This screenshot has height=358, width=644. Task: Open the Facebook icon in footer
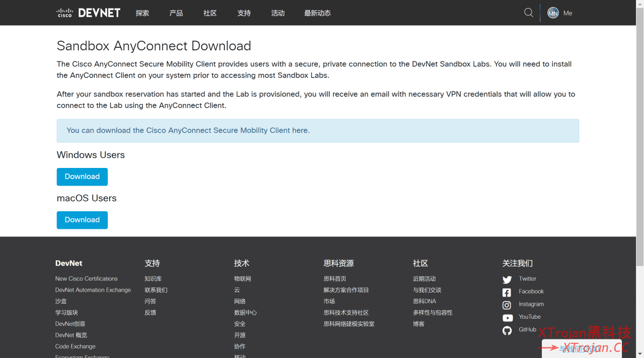pos(507,292)
